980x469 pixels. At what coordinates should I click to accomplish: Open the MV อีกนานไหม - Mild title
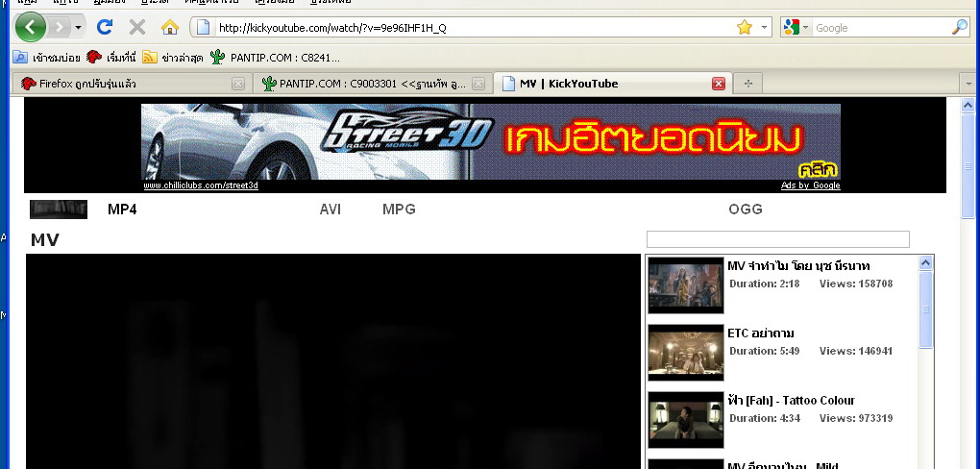pyautogui.click(x=782, y=465)
